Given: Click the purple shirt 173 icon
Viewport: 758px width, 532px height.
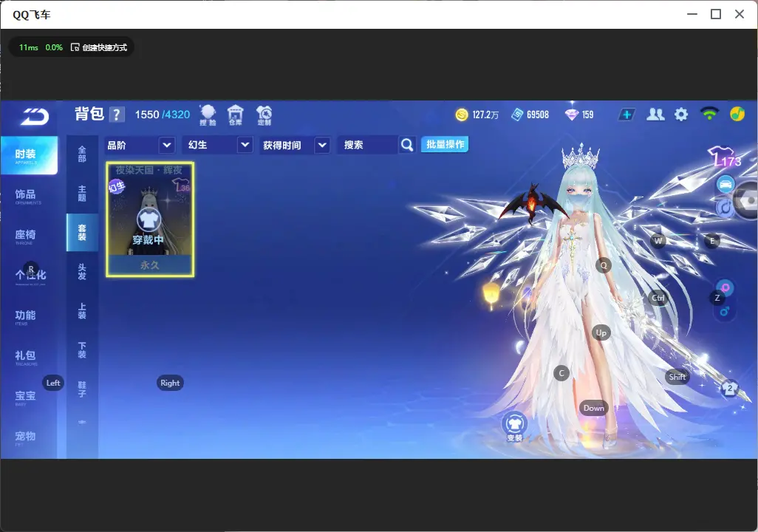Looking at the screenshot, I should (x=724, y=157).
